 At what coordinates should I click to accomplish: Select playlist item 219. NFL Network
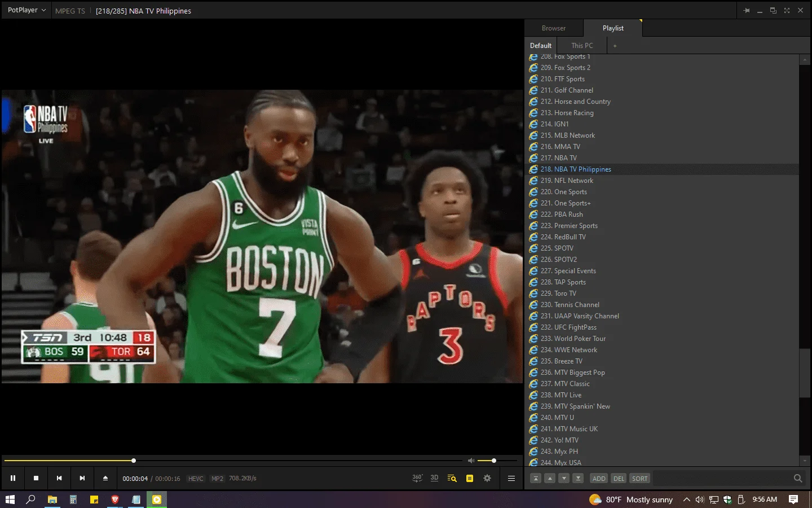tap(663, 181)
